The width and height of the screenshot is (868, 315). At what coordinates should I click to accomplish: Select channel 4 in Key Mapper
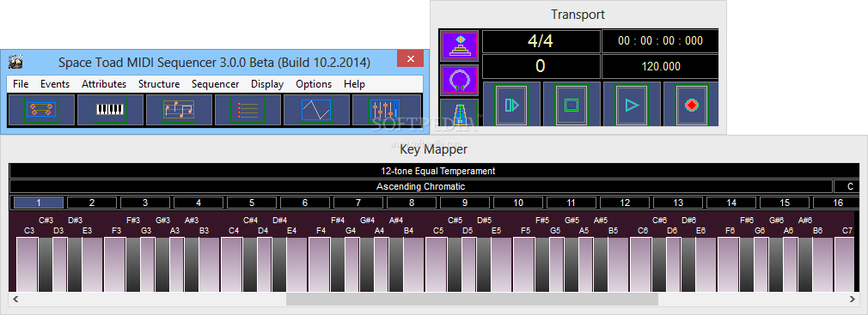tap(199, 203)
